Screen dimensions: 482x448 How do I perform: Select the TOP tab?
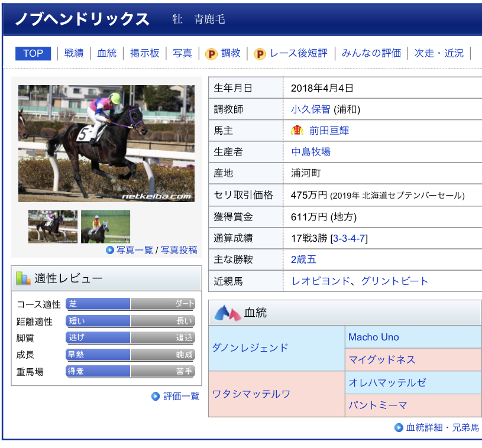tap(33, 53)
